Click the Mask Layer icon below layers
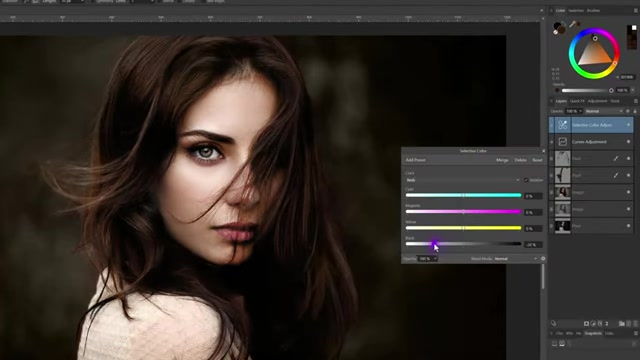 586,323
